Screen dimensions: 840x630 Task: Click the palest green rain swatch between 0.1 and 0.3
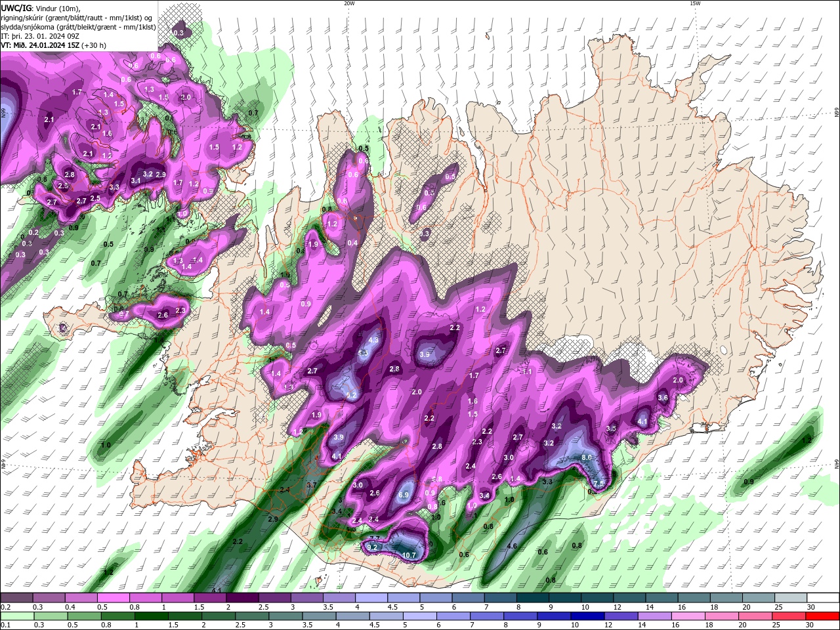16,616
